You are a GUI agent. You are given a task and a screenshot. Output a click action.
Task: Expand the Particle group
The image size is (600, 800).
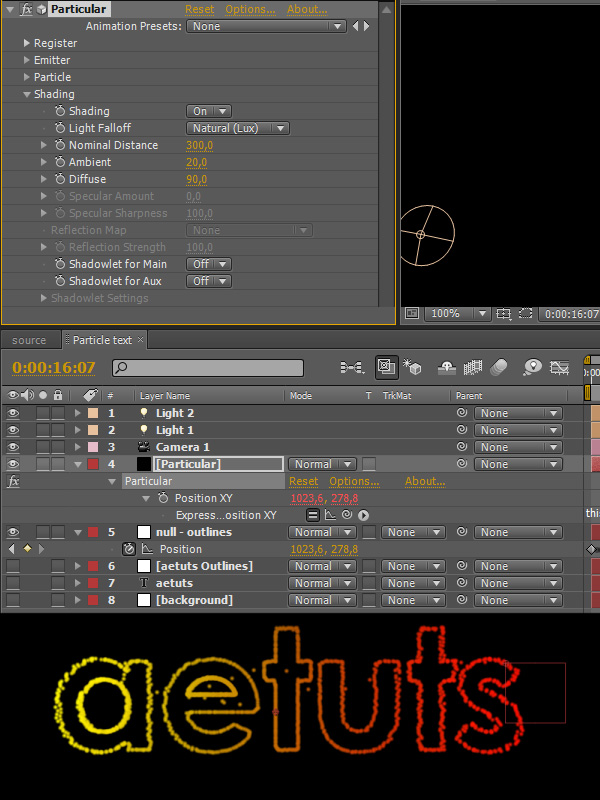coord(27,77)
